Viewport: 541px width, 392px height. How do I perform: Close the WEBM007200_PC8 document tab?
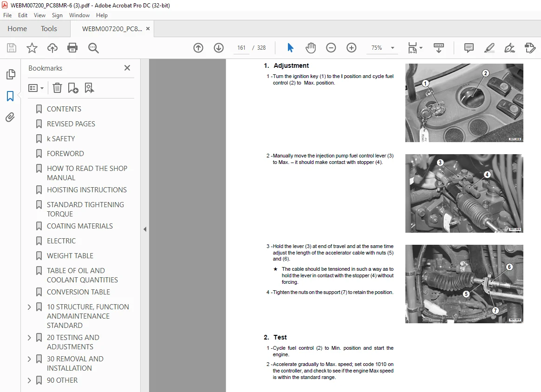pyautogui.click(x=148, y=29)
